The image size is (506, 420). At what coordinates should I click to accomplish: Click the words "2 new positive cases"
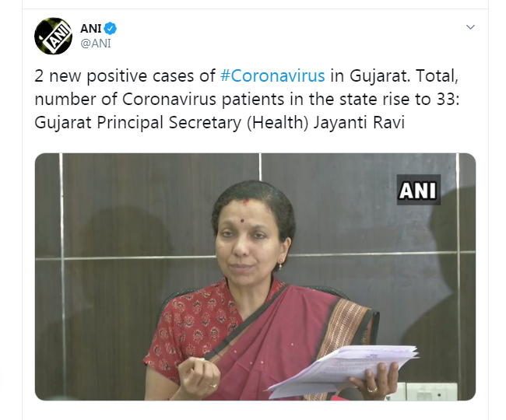click(x=114, y=77)
